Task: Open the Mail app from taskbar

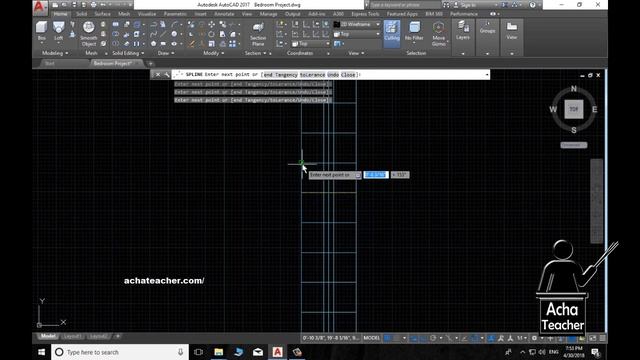Action: (258, 352)
